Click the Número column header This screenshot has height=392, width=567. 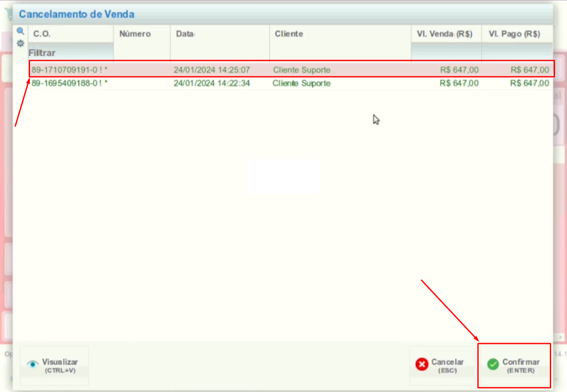tap(135, 34)
